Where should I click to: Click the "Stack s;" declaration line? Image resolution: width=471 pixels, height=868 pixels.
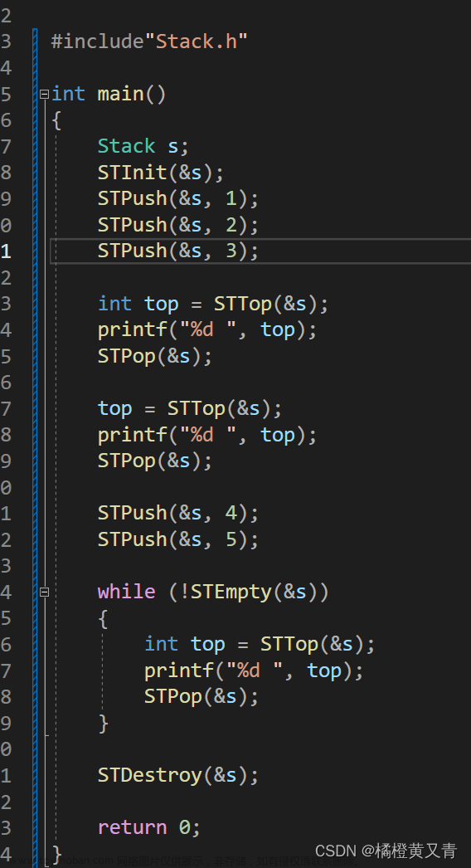click(143, 146)
